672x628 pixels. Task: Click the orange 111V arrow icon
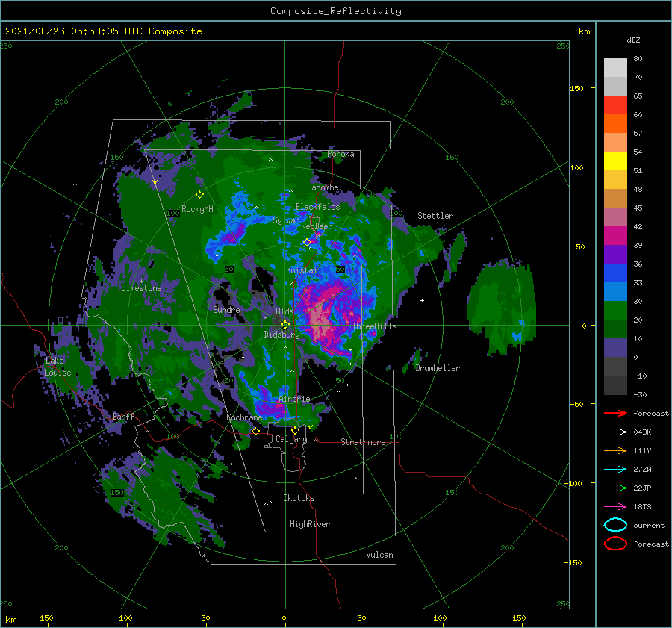coord(615,450)
